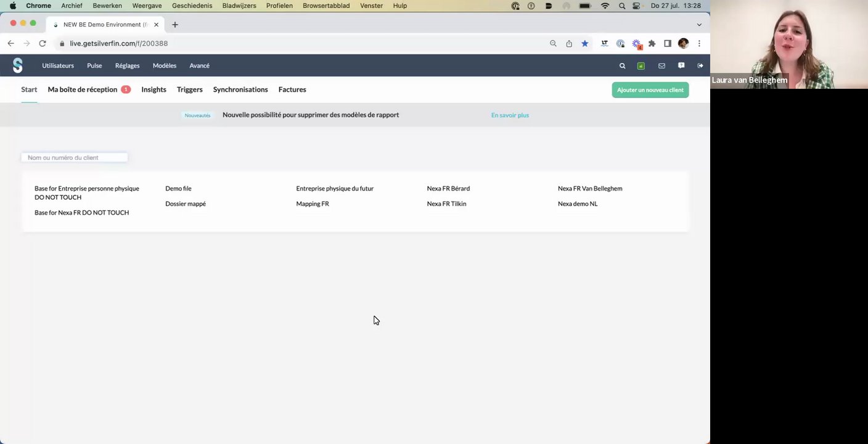Click the 1Password extension icon in Chrome toolbar
868x444 pixels.
(620, 43)
